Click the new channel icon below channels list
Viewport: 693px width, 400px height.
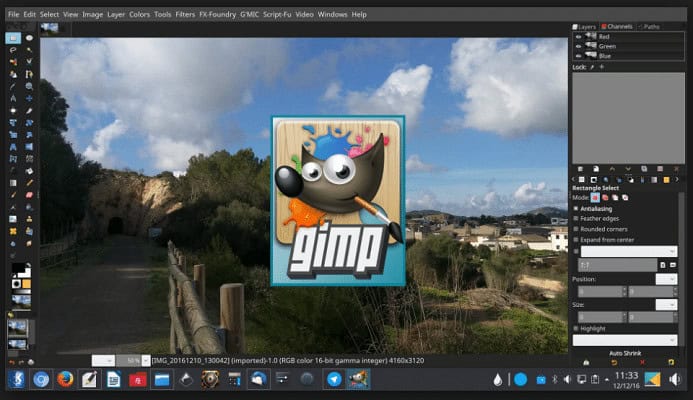point(596,169)
